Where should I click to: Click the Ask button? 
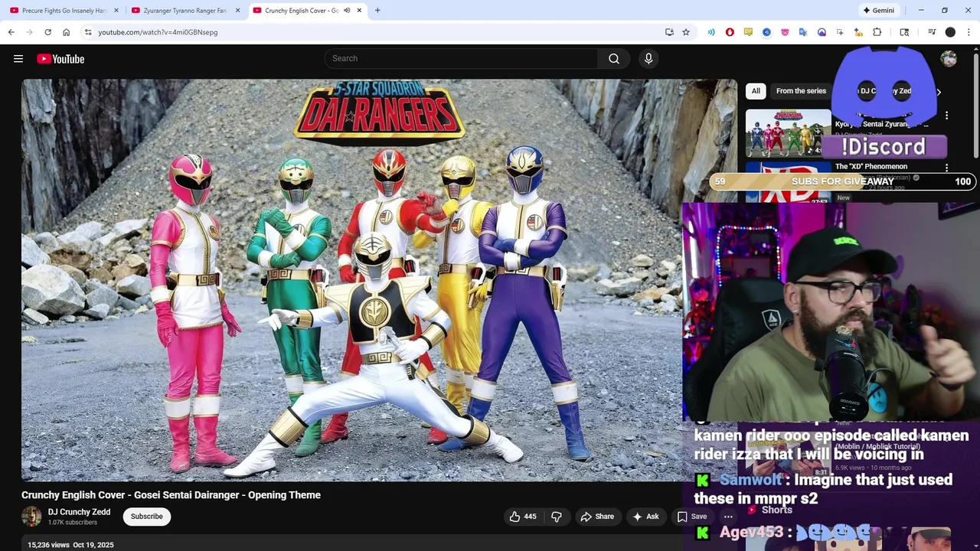645,517
